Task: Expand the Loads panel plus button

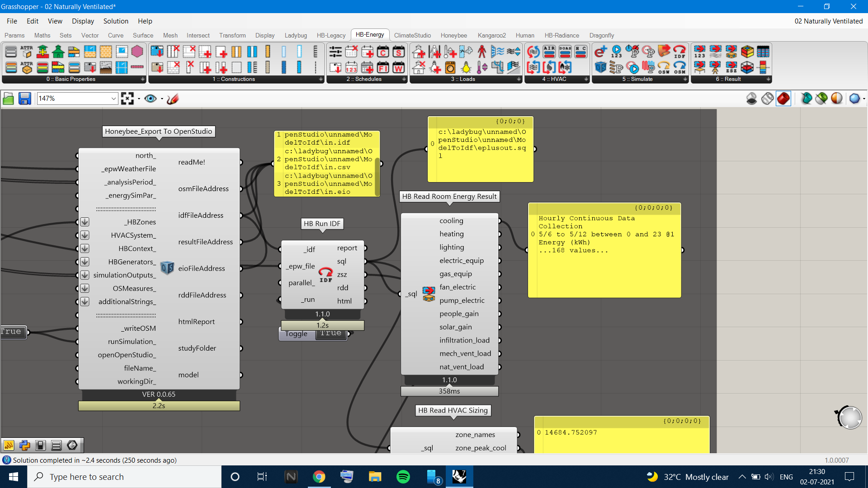Action: point(519,79)
